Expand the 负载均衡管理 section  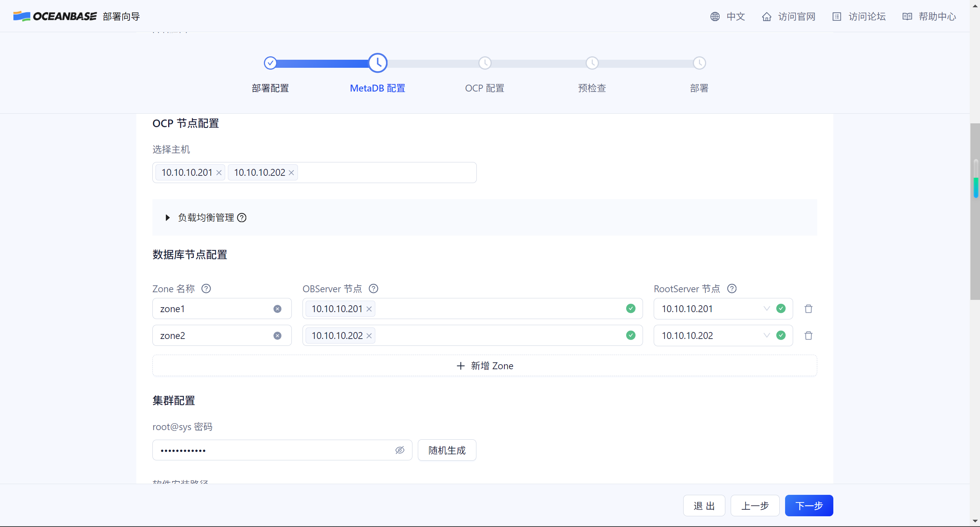point(167,218)
